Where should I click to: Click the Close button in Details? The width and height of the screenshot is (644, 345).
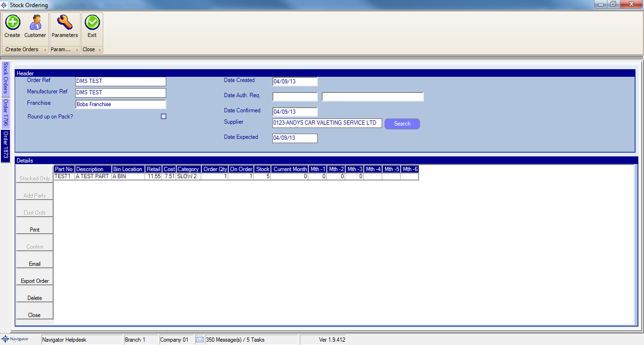coord(35,311)
